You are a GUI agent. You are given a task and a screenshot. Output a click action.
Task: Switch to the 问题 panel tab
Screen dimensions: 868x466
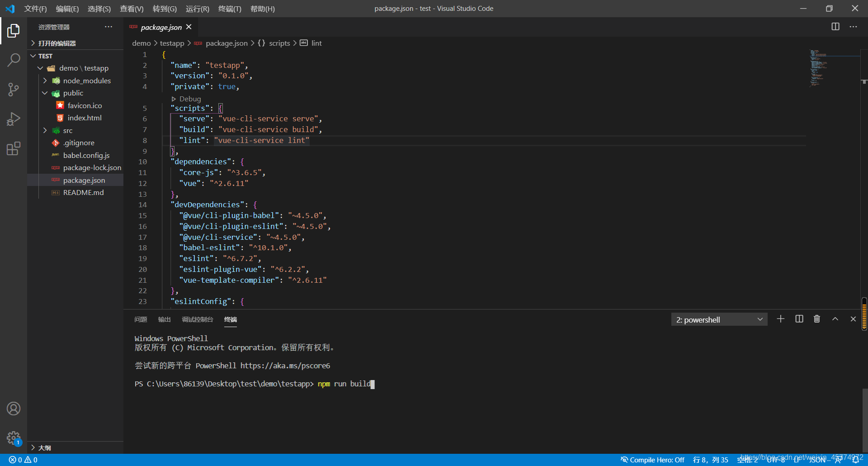pyautogui.click(x=141, y=319)
